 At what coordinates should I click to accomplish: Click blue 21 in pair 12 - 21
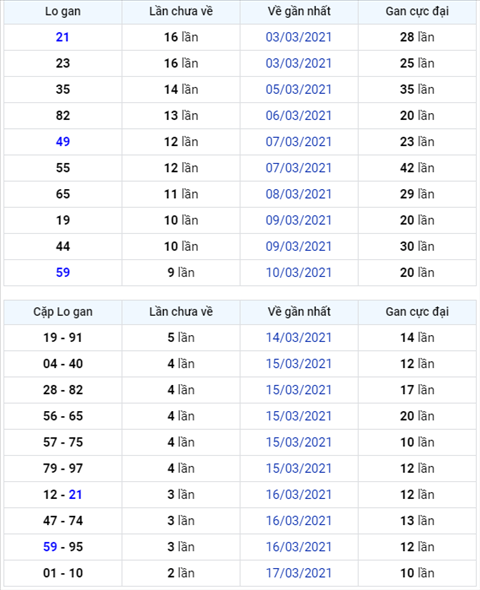[x=75, y=494]
